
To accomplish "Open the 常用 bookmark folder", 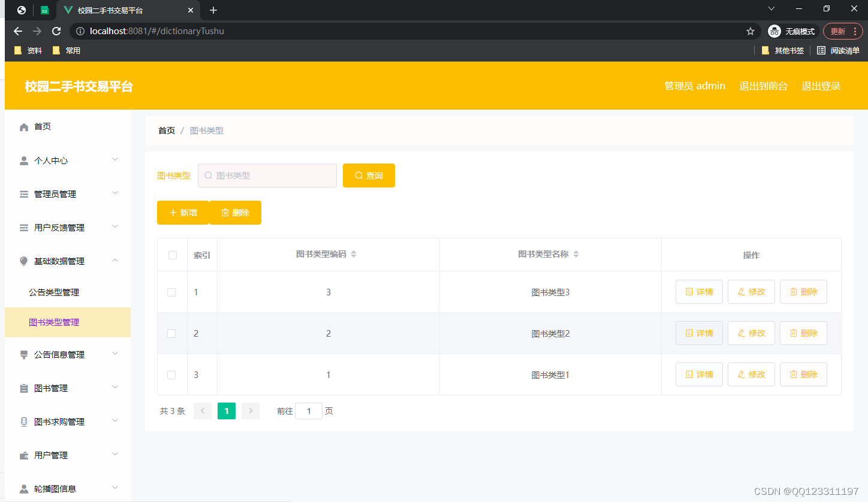I will tap(67, 51).
